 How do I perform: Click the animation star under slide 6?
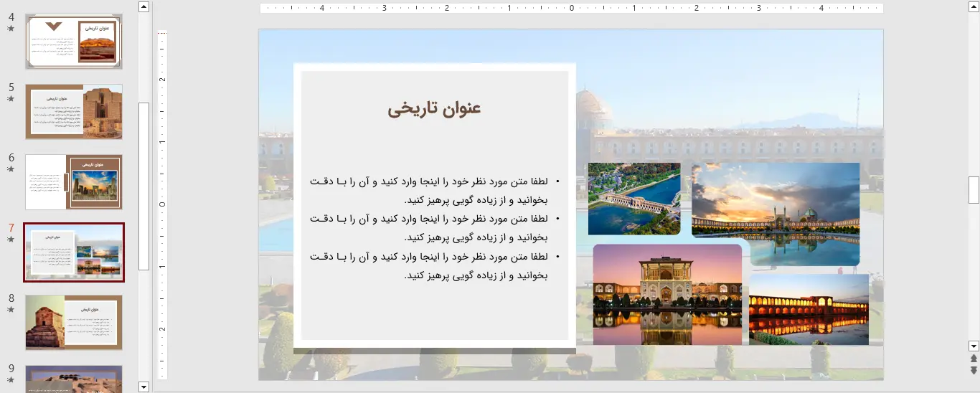(11, 169)
